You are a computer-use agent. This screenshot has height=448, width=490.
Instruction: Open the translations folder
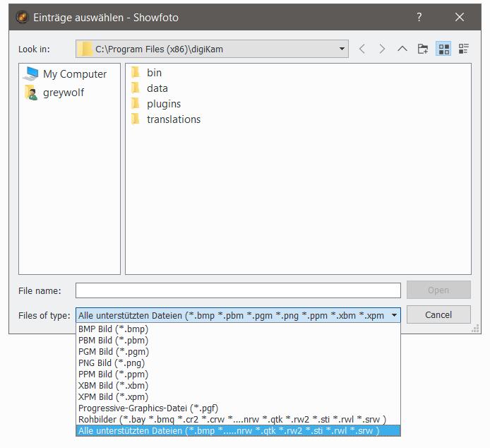[173, 119]
